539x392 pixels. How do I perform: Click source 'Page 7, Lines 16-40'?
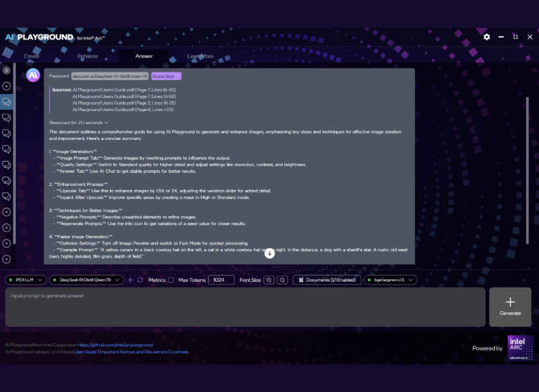tap(124, 90)
